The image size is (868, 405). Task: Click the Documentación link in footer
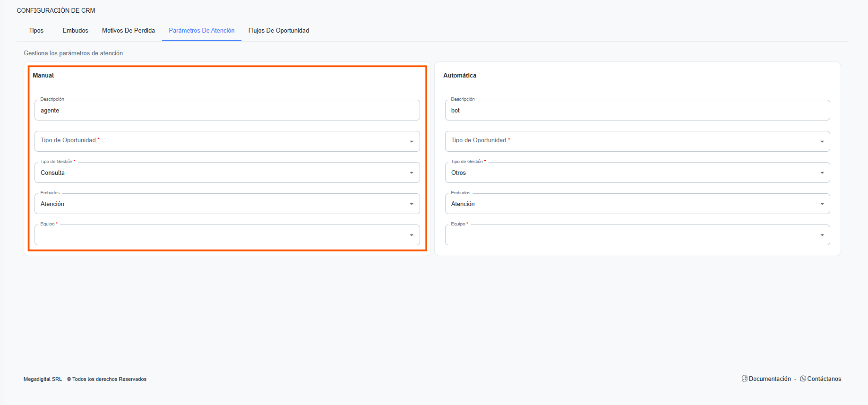coord(770,379)
